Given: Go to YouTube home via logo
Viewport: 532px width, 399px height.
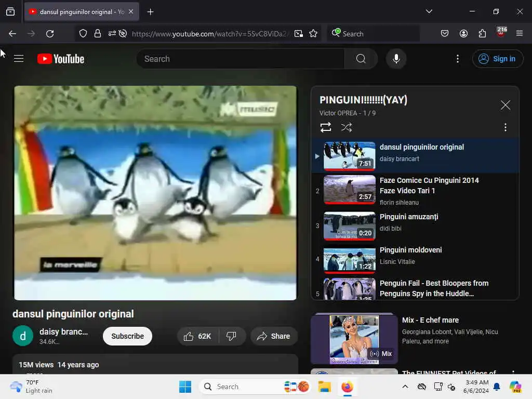Looking at the screenshot, I should (x=61, y=59).
